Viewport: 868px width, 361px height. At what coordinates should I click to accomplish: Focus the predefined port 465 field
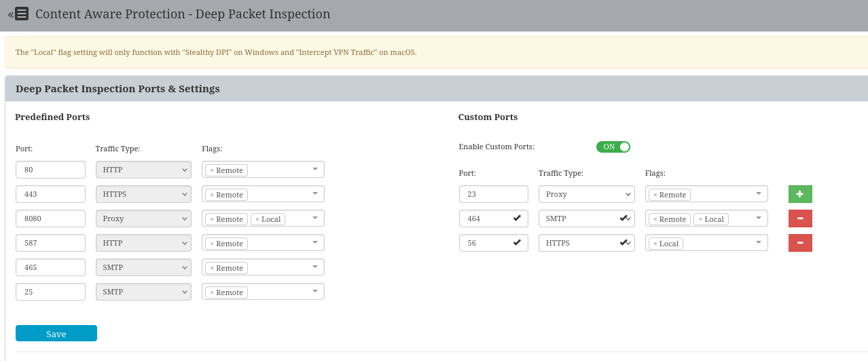[x=50, y=267]
